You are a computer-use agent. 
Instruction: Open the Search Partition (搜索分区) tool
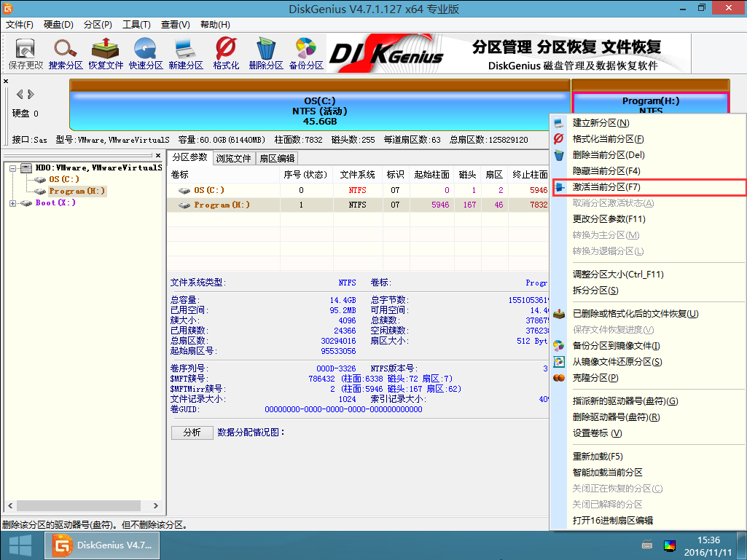[x=66, y=54]
